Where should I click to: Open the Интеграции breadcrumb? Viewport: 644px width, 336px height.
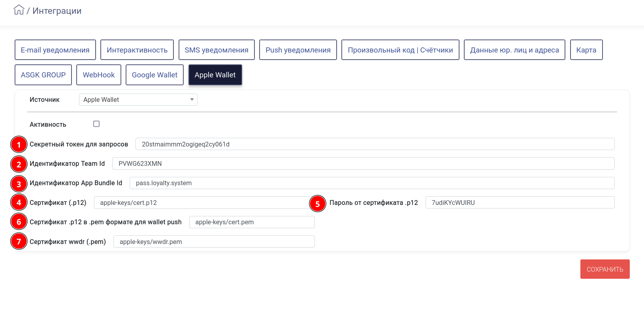coord(57,11)
